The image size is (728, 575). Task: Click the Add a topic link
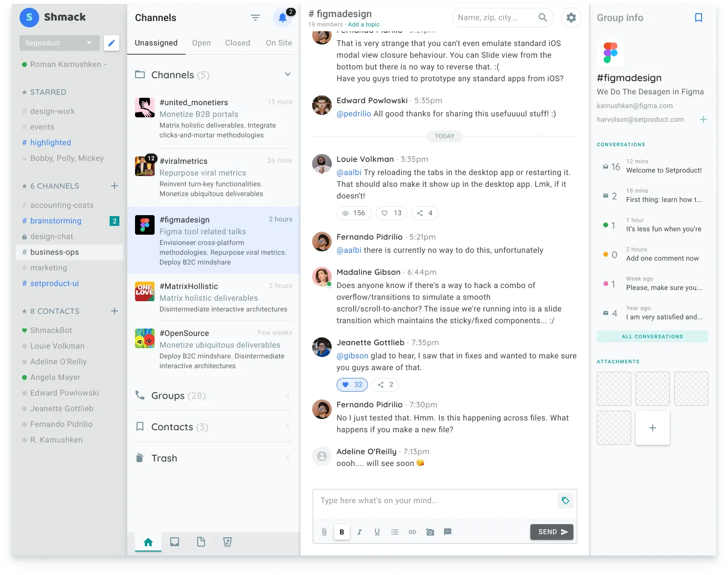364,24
